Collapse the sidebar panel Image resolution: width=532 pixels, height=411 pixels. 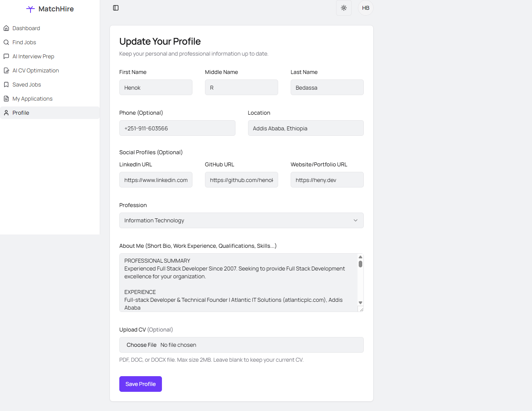(116, 8)
